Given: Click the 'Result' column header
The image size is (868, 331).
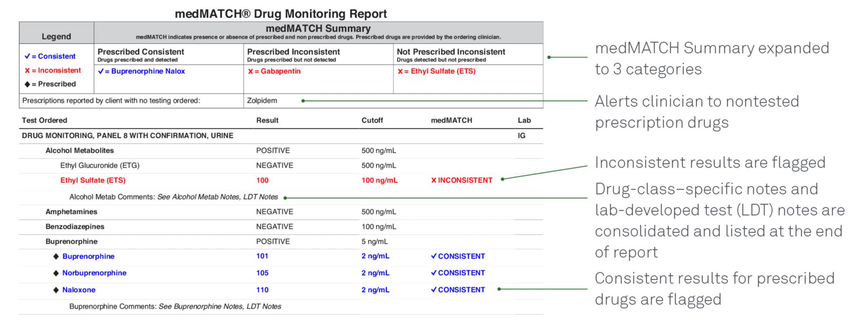Looking at the screenshot, I should [x=267, y=120].
